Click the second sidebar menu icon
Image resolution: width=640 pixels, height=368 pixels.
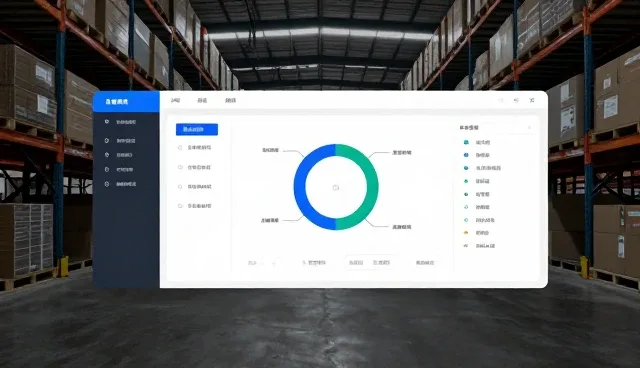[x=107, y=140]
